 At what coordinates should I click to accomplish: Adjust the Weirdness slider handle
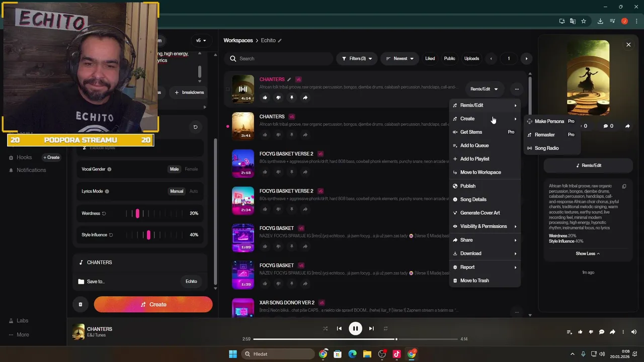(x=137, y=214)
